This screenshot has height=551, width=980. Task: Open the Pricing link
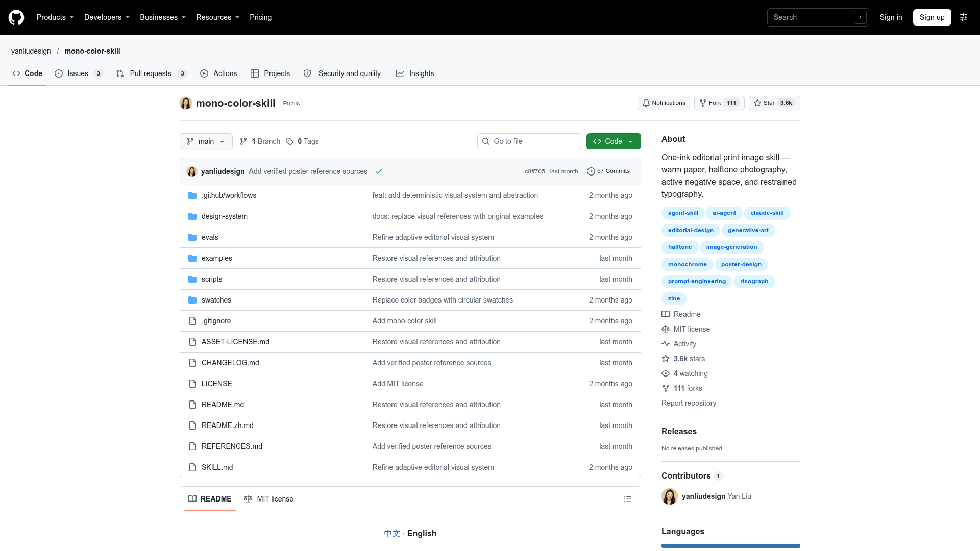pyautogui.click(x=260, y=17)
